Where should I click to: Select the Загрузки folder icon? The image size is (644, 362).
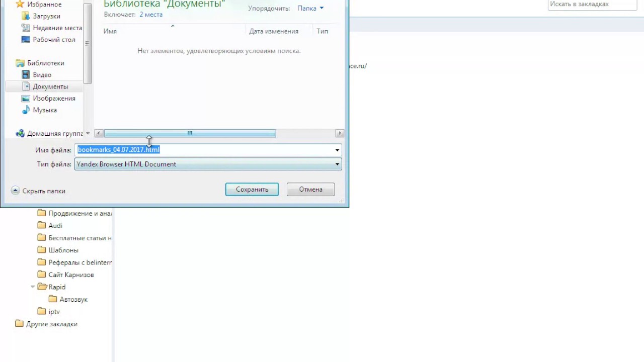[26, 16]
